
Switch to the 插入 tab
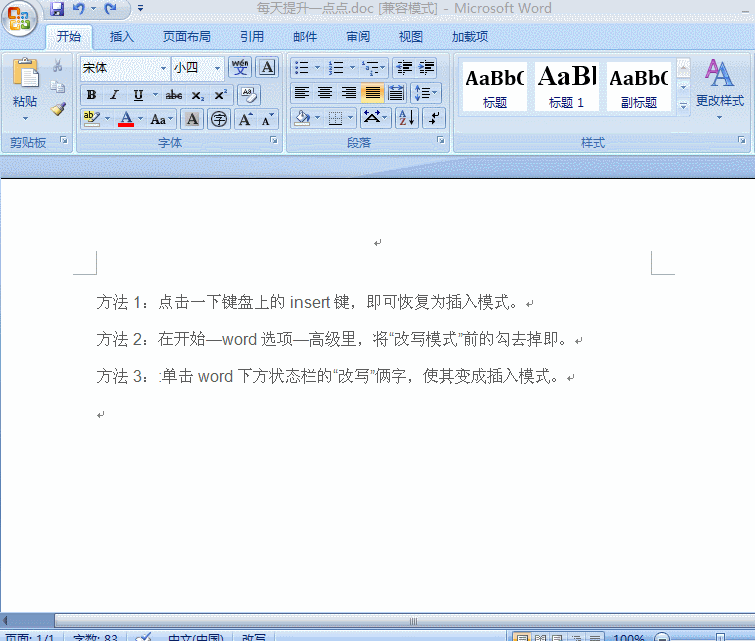[121, 37]
